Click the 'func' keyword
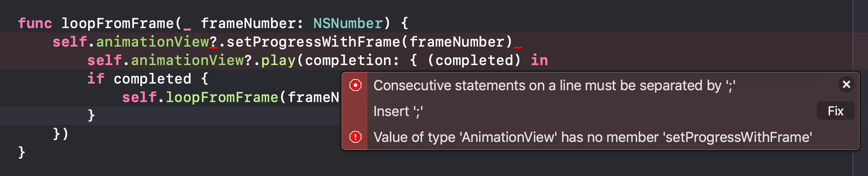The width and height of the screenshot is (868, 176). (x=35, y=23)
